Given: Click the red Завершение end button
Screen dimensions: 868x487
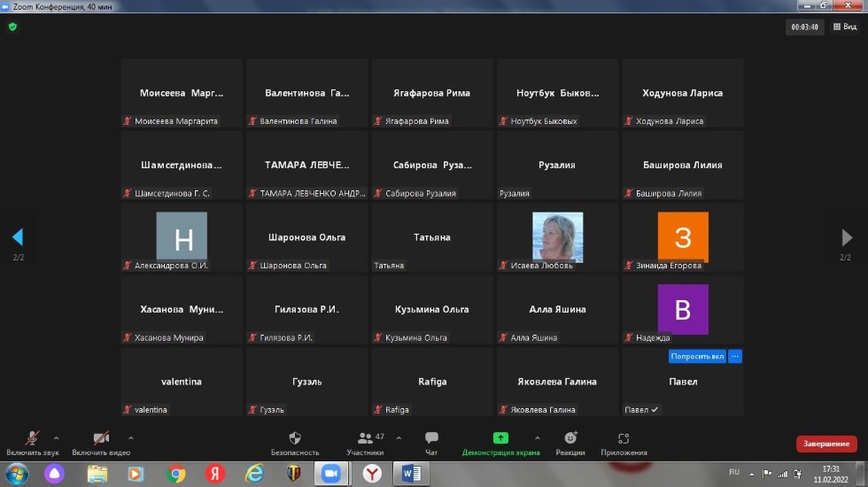Looking at the screenshot, I should (x=825, y=444).
